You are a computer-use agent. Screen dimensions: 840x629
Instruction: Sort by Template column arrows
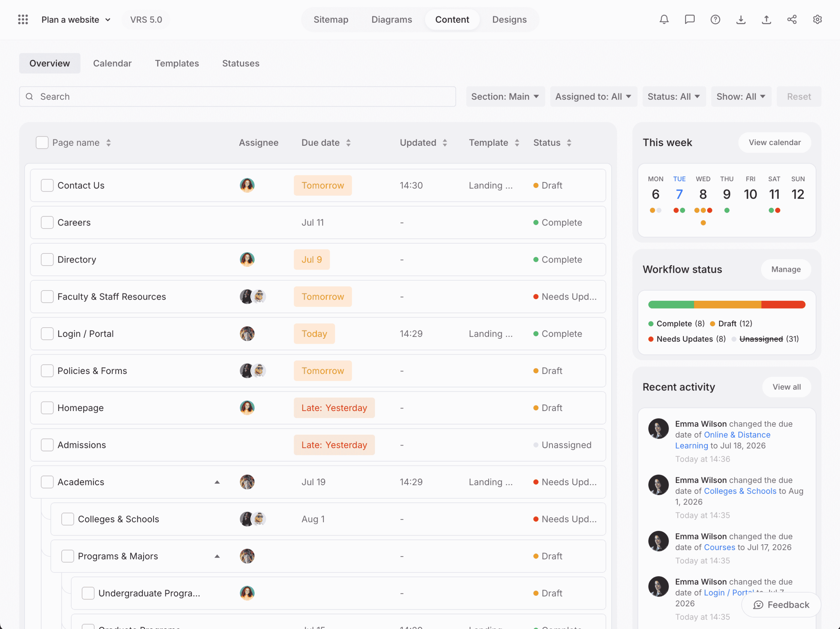(517, 143)
